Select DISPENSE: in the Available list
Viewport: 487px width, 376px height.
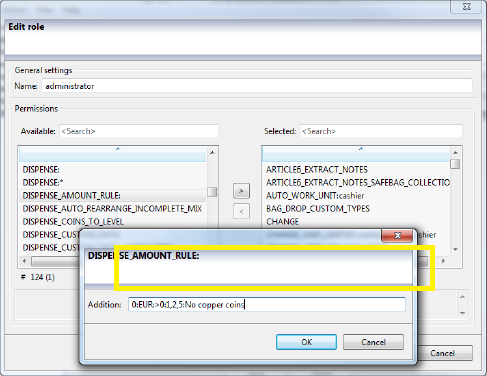[x=113, y=170]
